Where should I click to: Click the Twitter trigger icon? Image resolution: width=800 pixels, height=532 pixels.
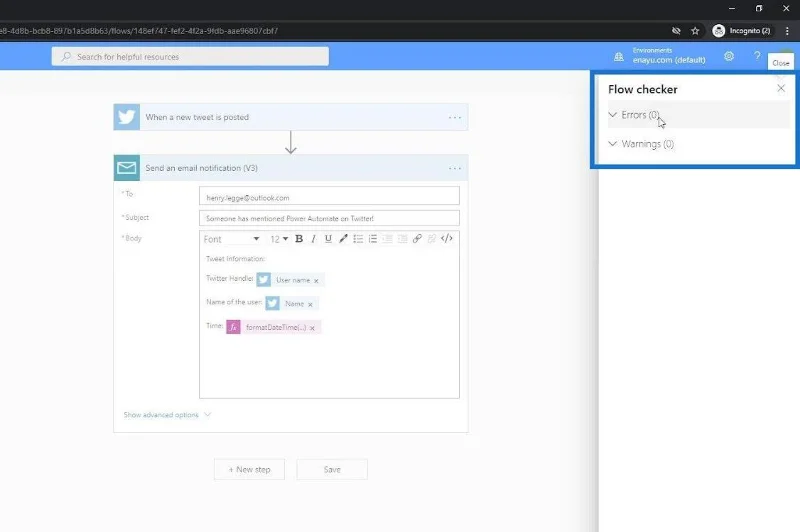pyautogui.click(x=127, y=117)
